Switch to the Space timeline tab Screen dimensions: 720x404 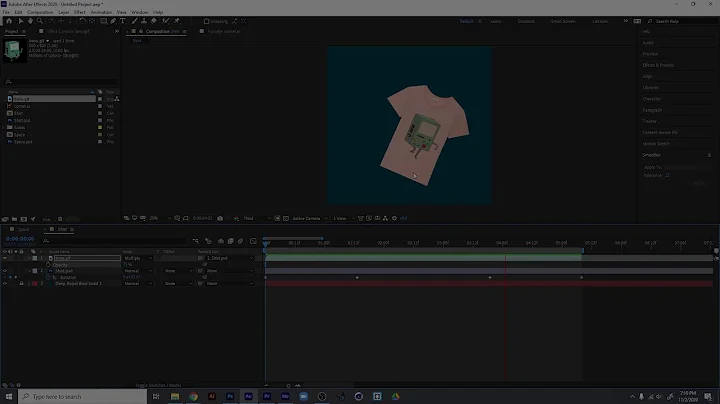23,230
